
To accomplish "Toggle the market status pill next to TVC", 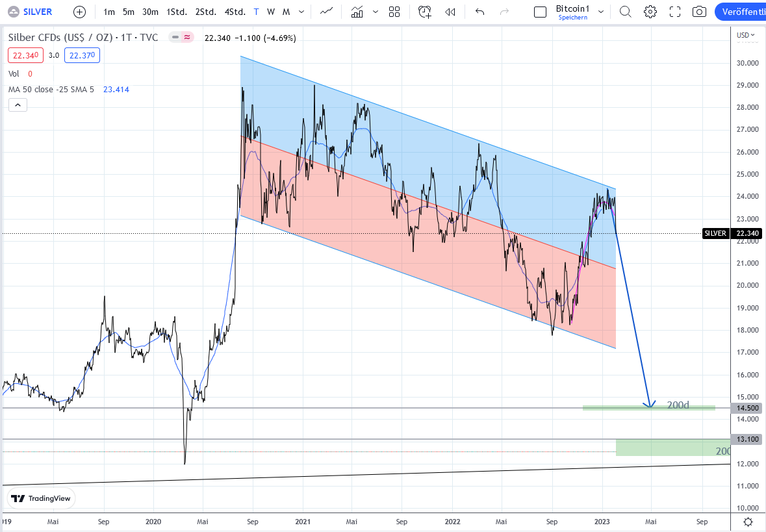I will (181, 38).
